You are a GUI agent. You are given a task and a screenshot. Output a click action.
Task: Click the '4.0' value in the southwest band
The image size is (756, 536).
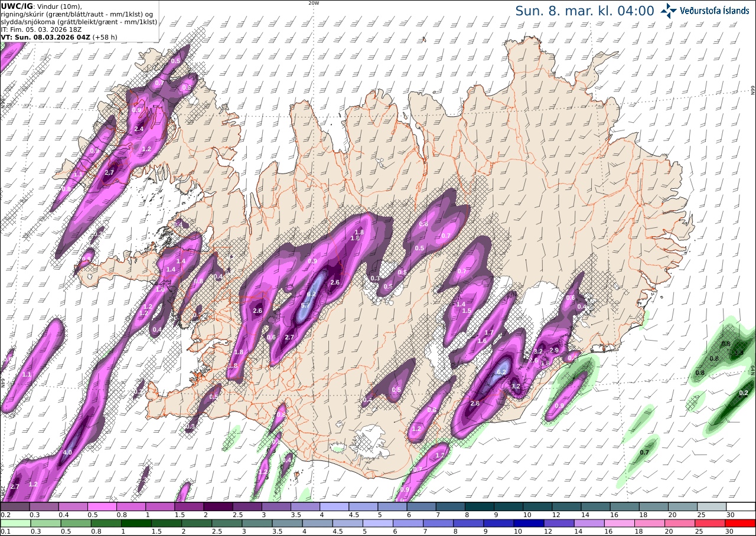pos(67,453)
